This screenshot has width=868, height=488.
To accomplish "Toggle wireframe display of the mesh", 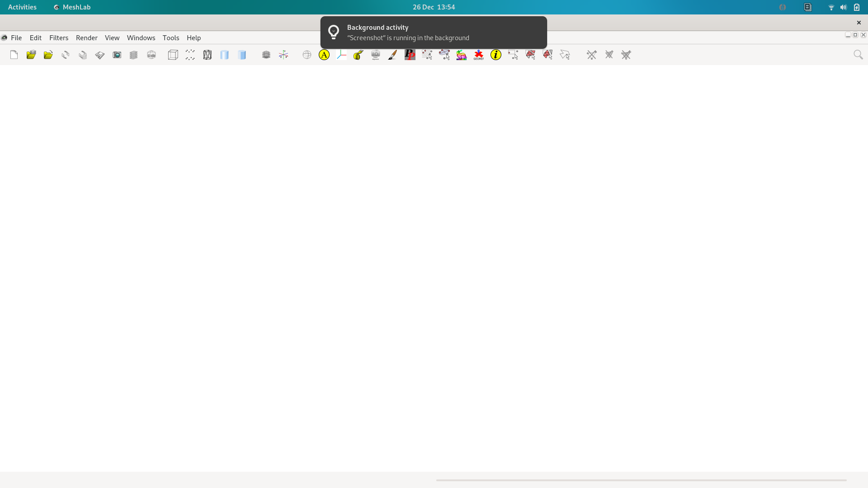I will pyautogui.click(x=207, y=55).
